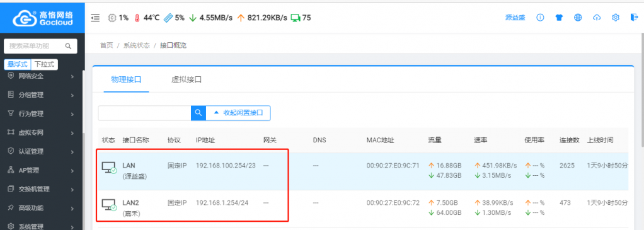The height and width of the screenshot is (230, 644).
Task: Click the orange upload speed arrow
Action: coord(241,18)
